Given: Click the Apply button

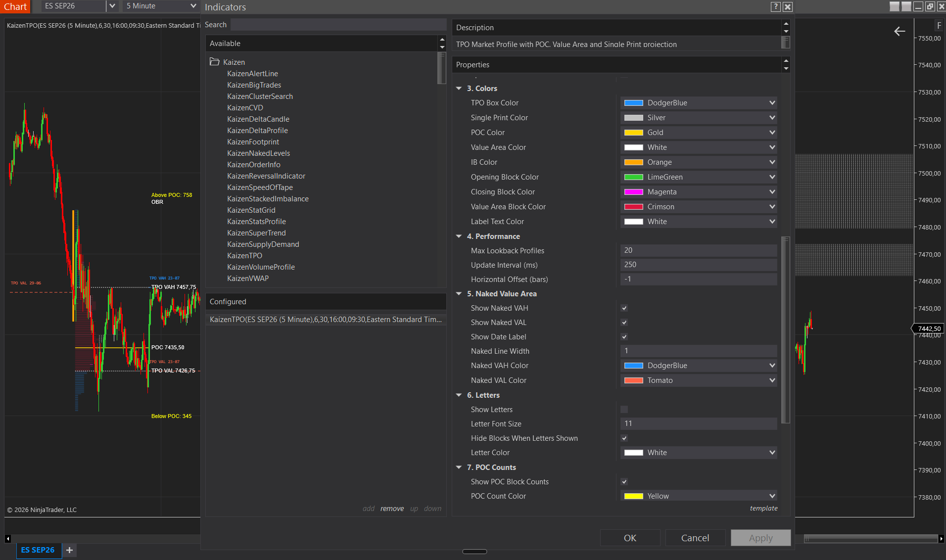Looking at the screenshot, I should pos(760,538).
